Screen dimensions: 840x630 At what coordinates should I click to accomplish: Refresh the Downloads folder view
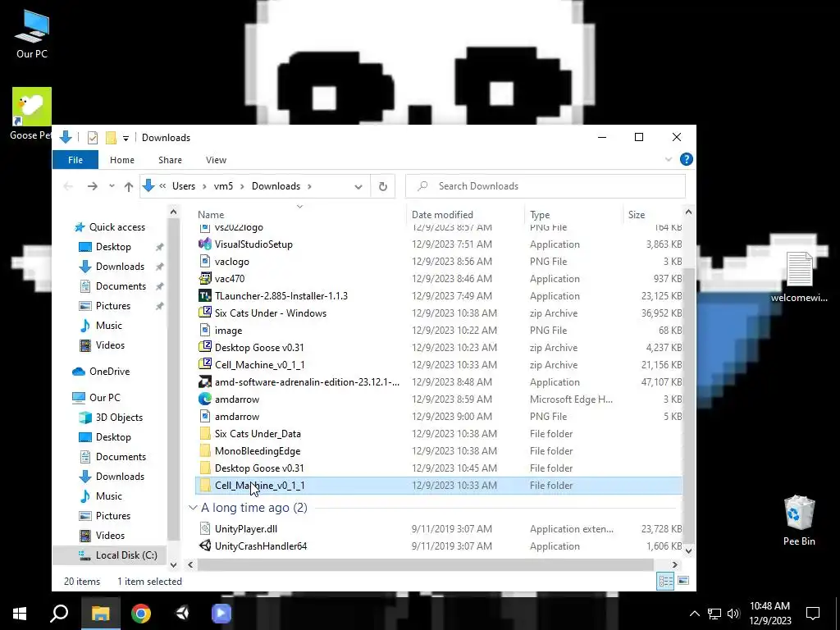tap(382, 186)
